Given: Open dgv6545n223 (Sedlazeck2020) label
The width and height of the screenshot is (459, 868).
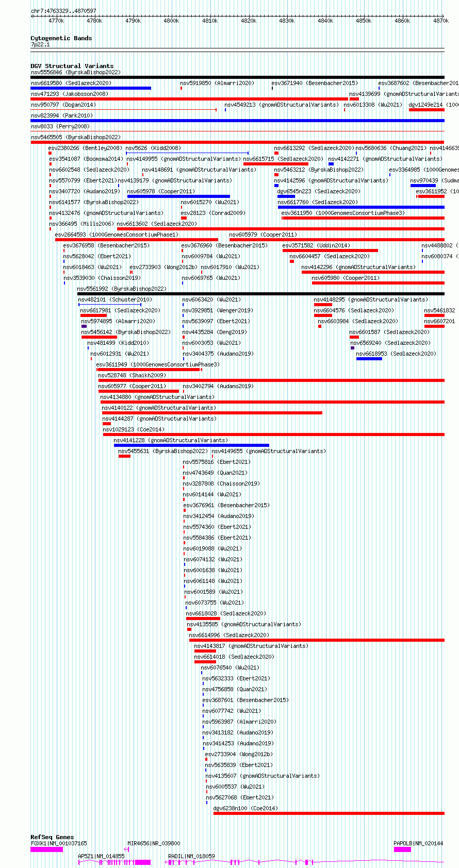Looking at the screenshot, I should click(319, 191).
